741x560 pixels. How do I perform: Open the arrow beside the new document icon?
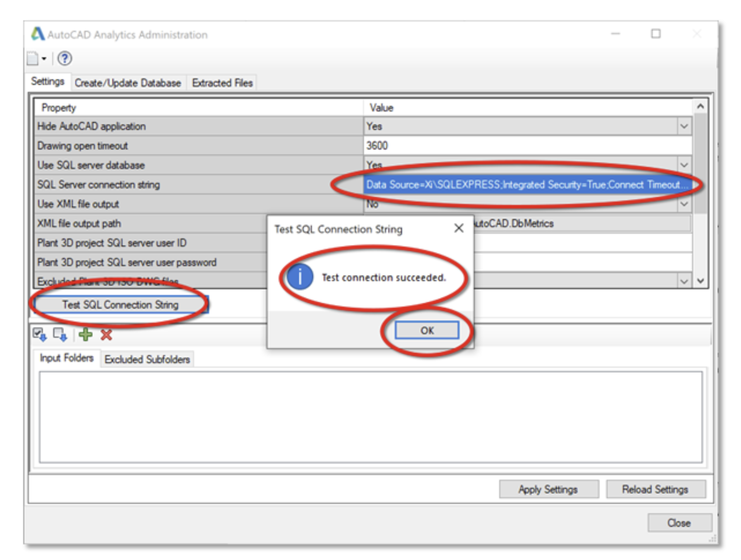44,59
